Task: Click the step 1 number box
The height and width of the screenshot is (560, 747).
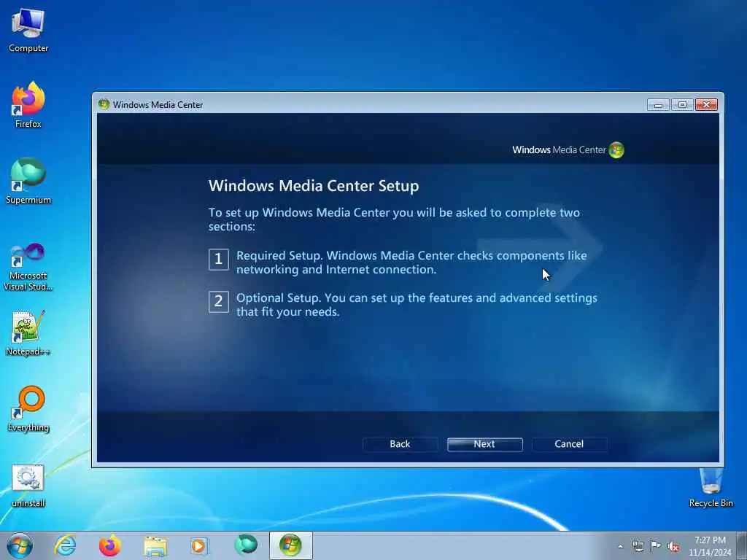Action: (x=219, y=260)
